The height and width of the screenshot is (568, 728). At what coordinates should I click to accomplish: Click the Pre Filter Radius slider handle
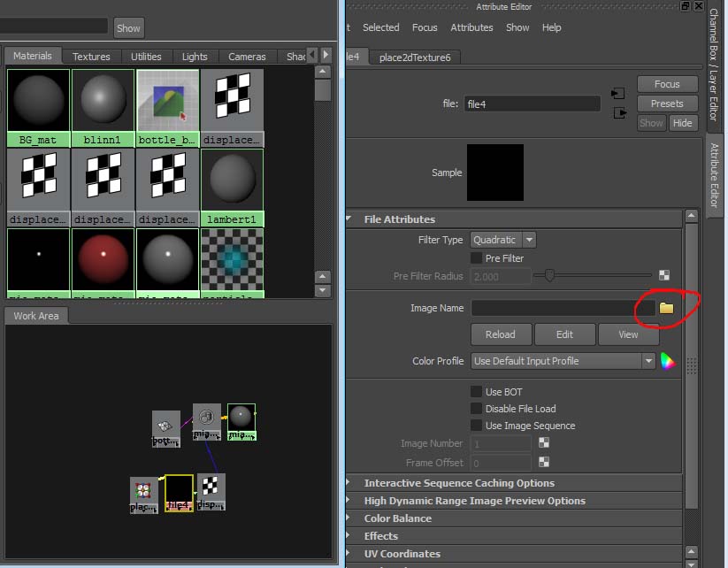click(549, 275)
